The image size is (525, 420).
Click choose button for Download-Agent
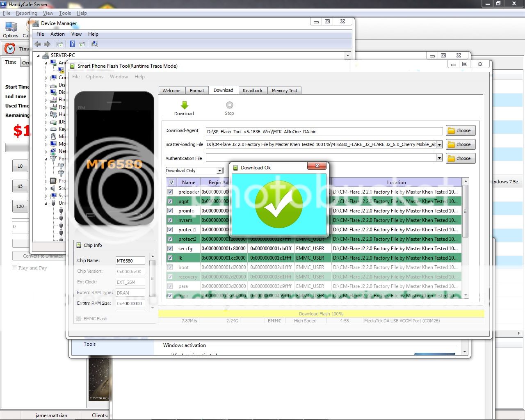[x=460, y=130]
